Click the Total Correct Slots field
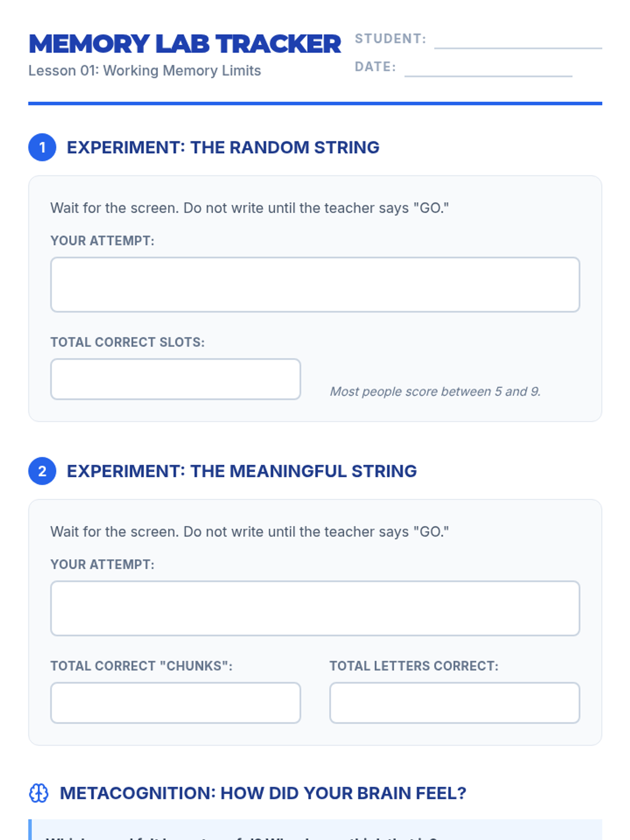The image size is (630, 840). click(x=175, y=379)
